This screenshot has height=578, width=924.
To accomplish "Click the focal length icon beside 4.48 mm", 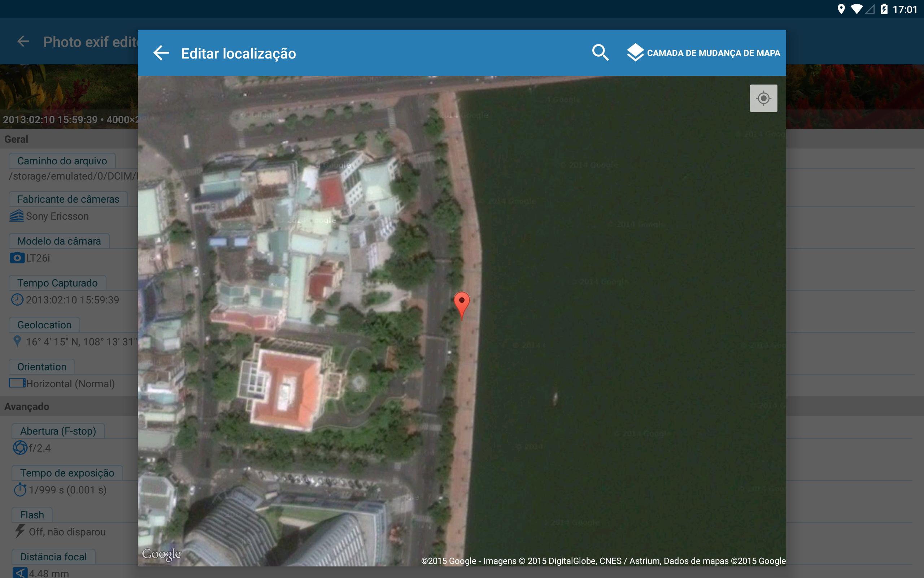I will coord(20,573).
